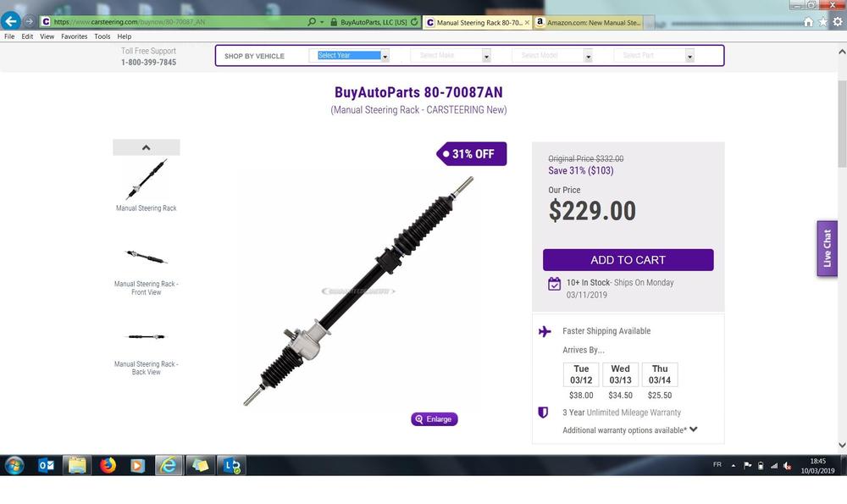Viewport: 847px width, 504px height.
Task: Click the page refresh icon in address bar
Action: 414,22
